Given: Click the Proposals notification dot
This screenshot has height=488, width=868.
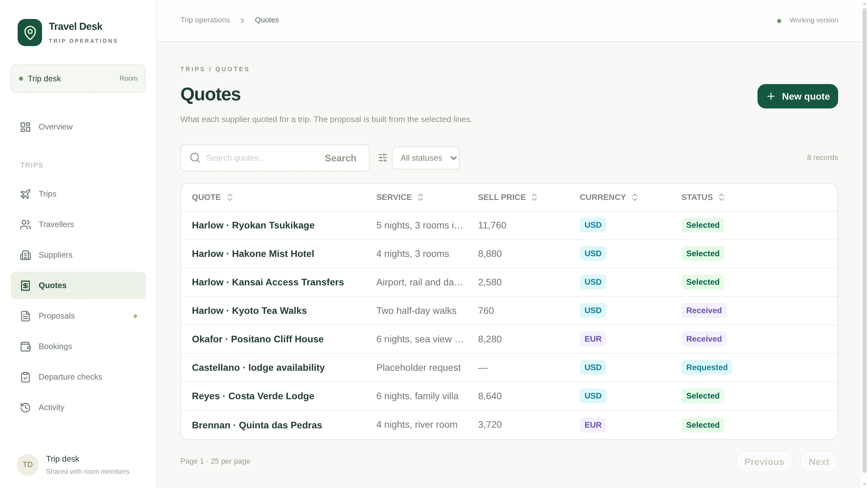Looking at the screenshot, I should (135, 316).
